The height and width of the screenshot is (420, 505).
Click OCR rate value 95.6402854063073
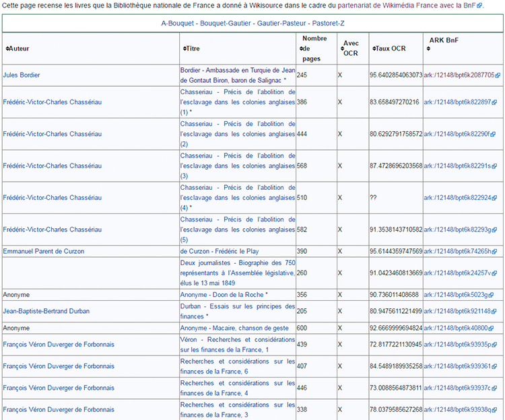coord(396,75)
